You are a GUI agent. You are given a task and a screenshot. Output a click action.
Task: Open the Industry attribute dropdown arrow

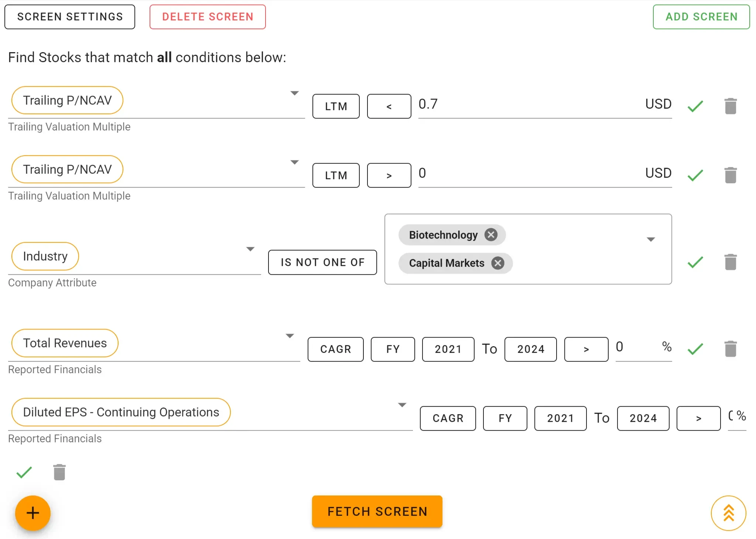(250, 249)
